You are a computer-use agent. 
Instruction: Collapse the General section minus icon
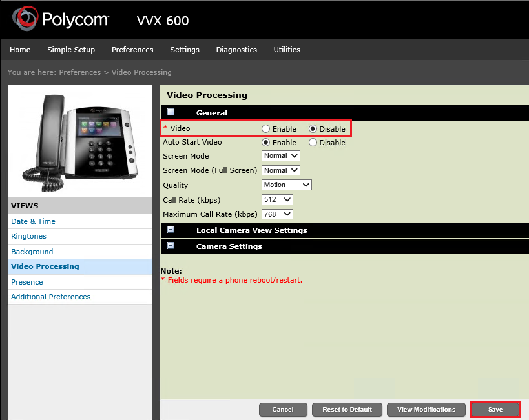(x=171, y=112)
